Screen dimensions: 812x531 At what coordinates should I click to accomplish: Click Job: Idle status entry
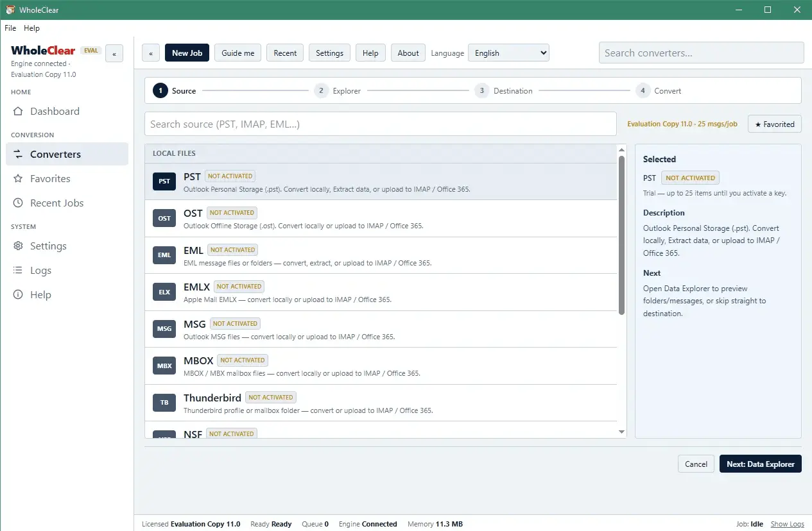click(x=750, y=524)
